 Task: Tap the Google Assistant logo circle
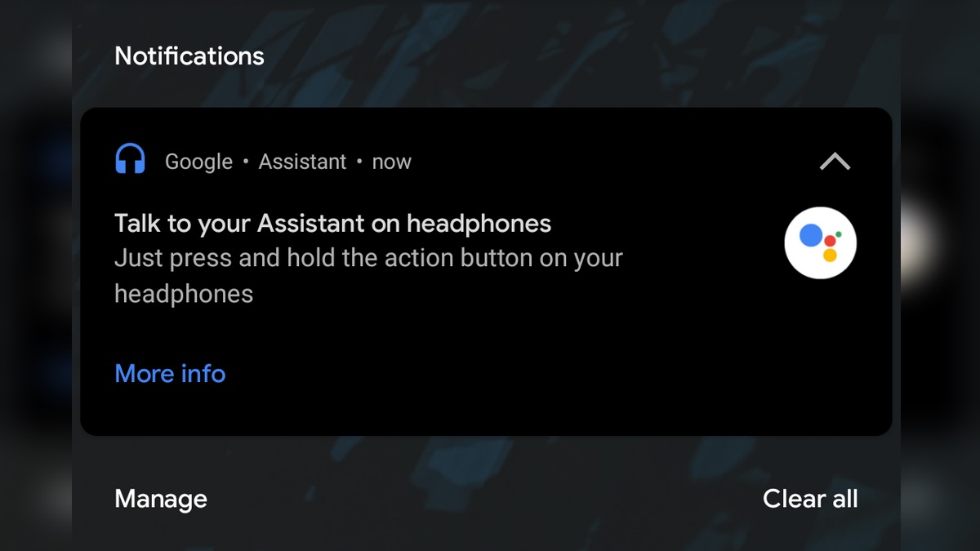[x=821, y=243]
